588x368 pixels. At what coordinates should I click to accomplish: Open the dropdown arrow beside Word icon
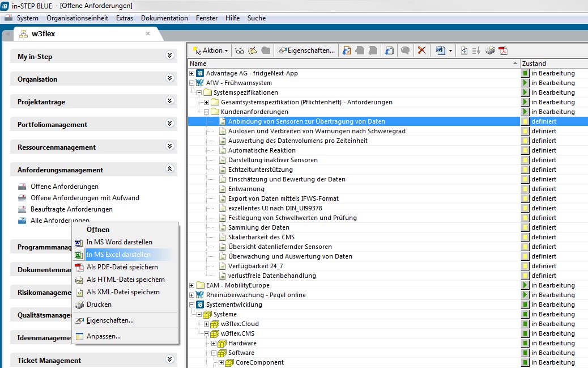451,50
